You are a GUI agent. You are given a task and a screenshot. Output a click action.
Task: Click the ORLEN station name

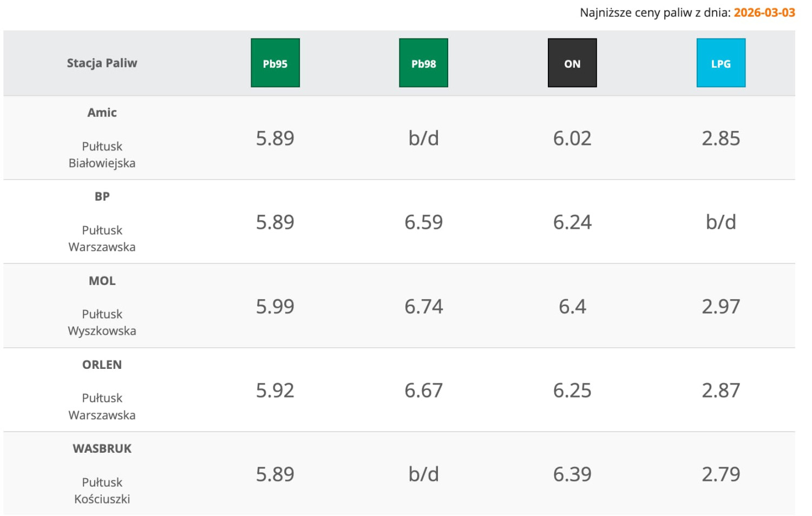click(x=102, y=365)
